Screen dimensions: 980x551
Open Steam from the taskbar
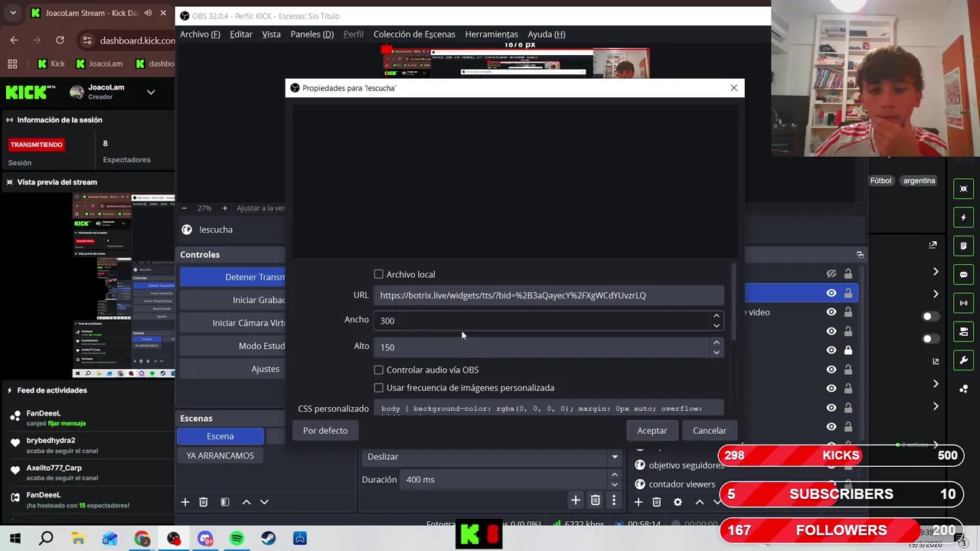[x=268, y=539]
